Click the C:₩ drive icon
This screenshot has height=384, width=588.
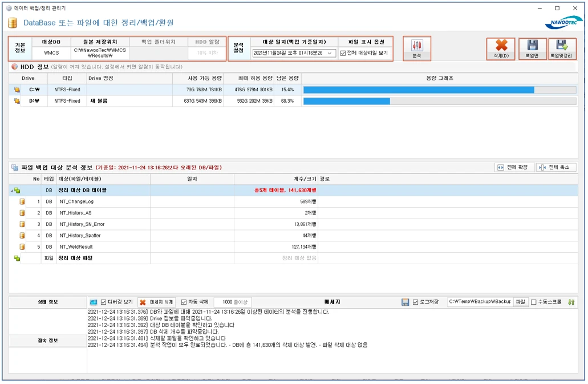17,90
